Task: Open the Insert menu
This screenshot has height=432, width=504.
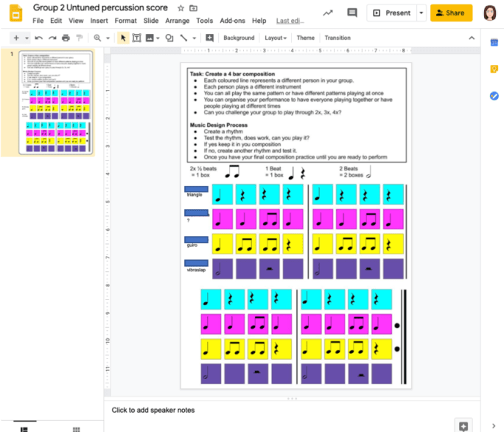Action: [x=99, y=21]
